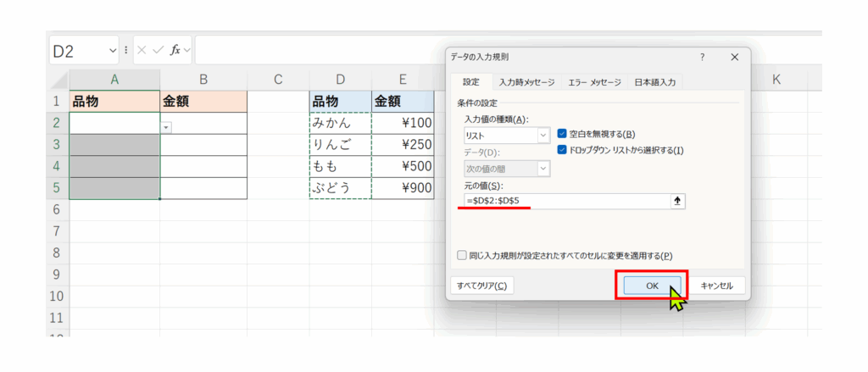The width and height of the screenshot is (868, 372).
Task: Close the データの入力規則 dialog with X
Action: (x=734, y=58)
